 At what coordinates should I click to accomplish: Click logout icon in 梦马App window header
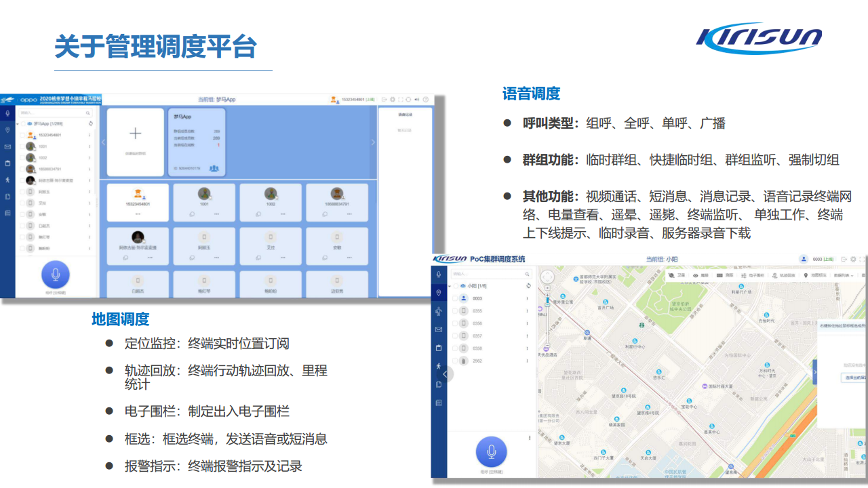[x=384, y=100]
